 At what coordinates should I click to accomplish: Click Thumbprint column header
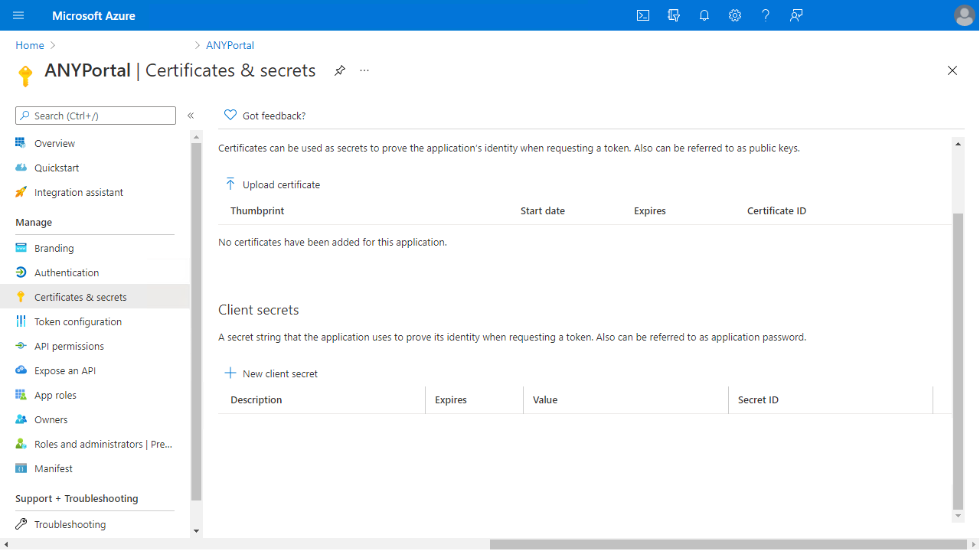[257, 210]
